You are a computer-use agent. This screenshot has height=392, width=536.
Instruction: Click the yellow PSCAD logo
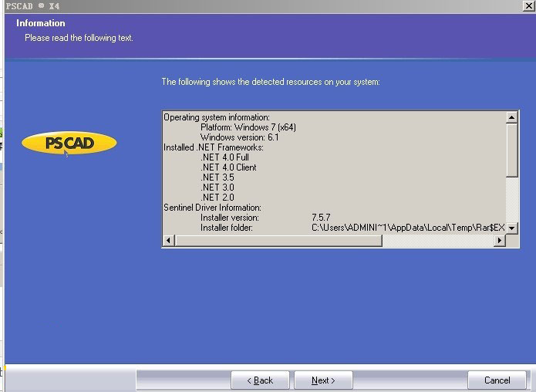tap(69, 143)
